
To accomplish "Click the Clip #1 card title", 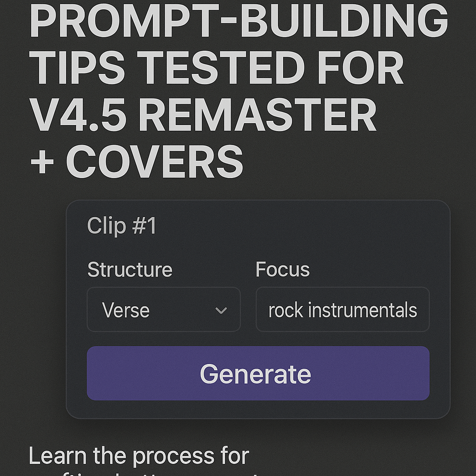I will click(x=122, y=226).
